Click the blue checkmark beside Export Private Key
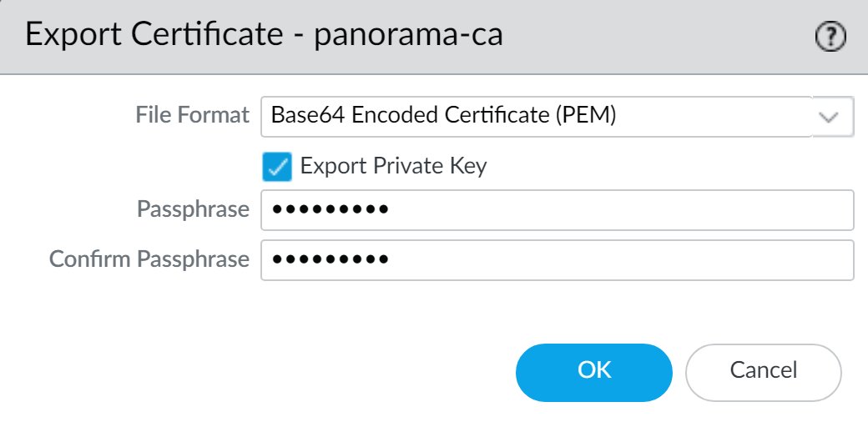Viewport: 868px width, 427px height. pyautogui.click(x=277, y=167)
